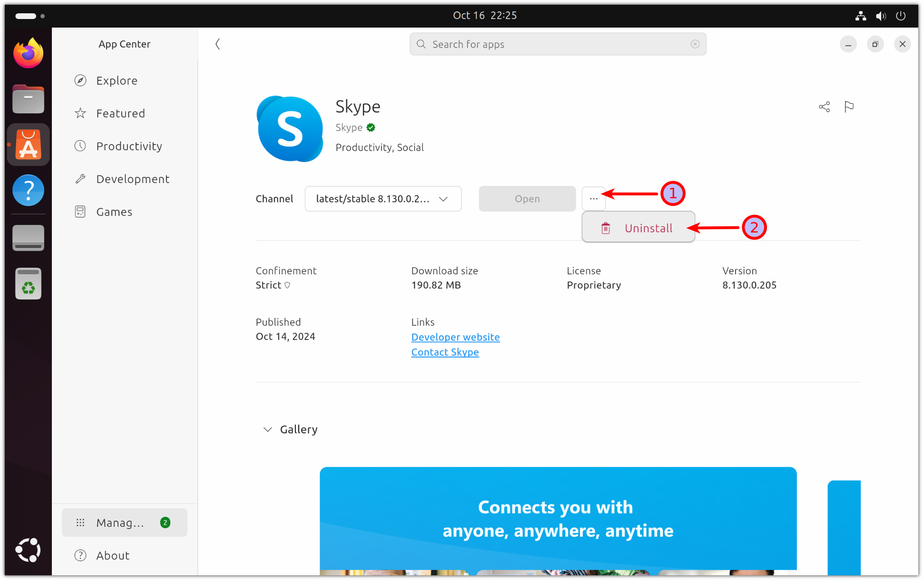Click the verified publisher badge
Screen dimensions: 924x581
[x=371, y=127]
